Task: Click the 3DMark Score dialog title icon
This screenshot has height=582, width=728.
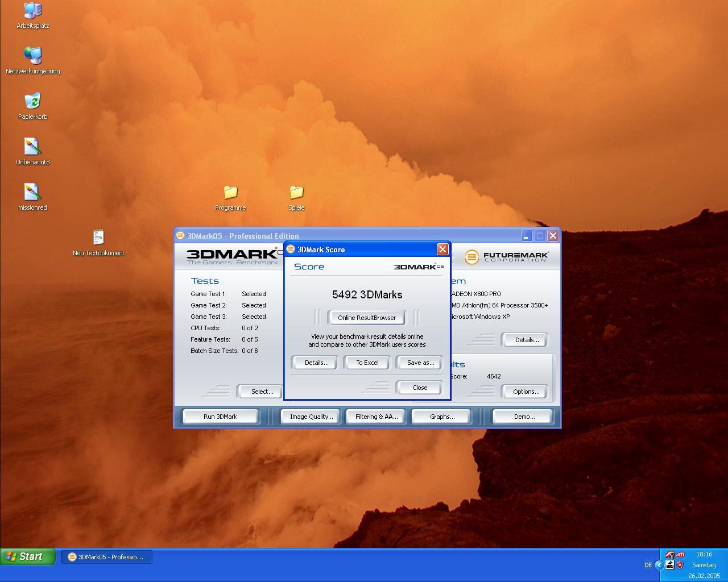Action: click(291, 250)
